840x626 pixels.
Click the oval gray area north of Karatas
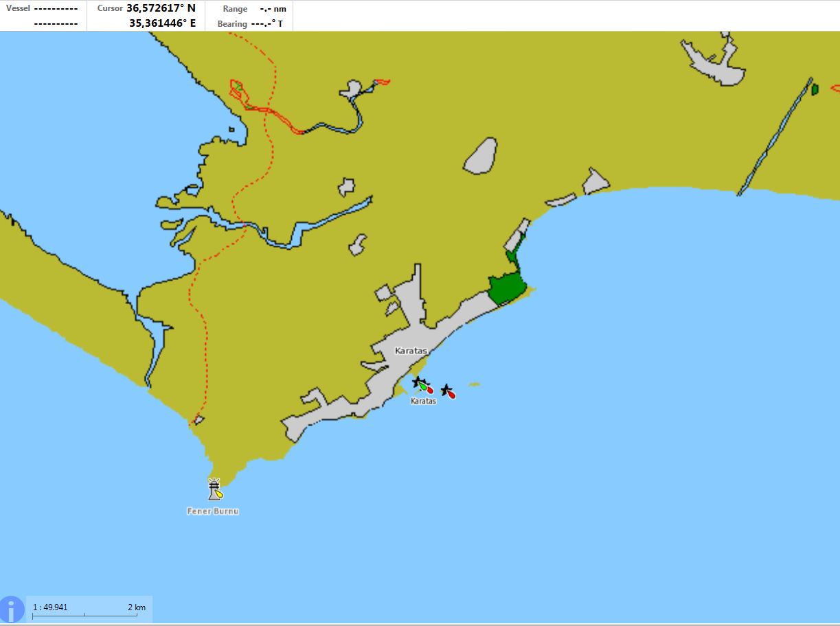coord(481,156)
